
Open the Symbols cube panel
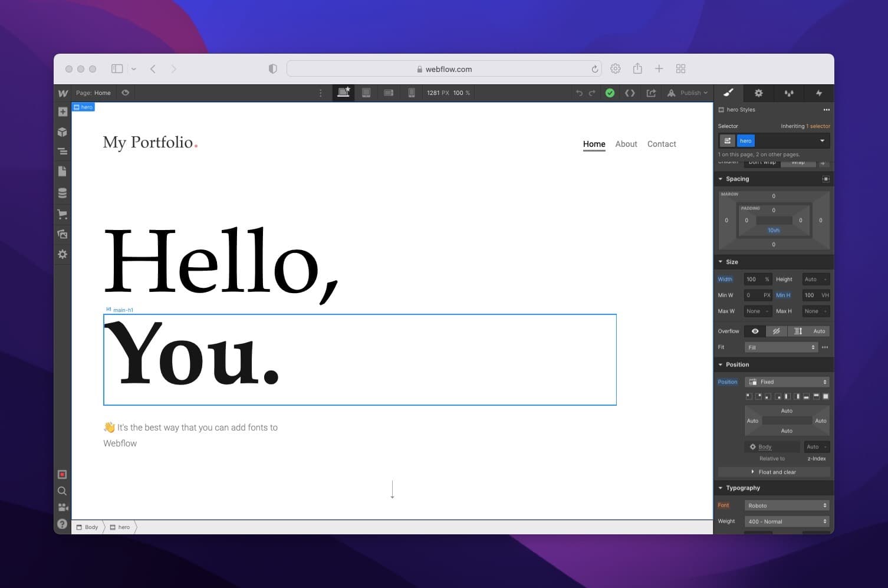(63, 132)
